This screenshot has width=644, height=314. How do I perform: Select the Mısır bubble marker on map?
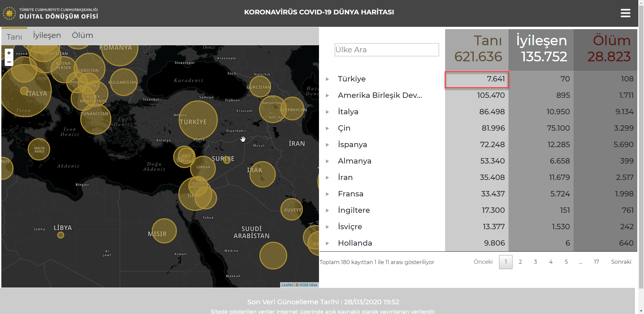164,231
